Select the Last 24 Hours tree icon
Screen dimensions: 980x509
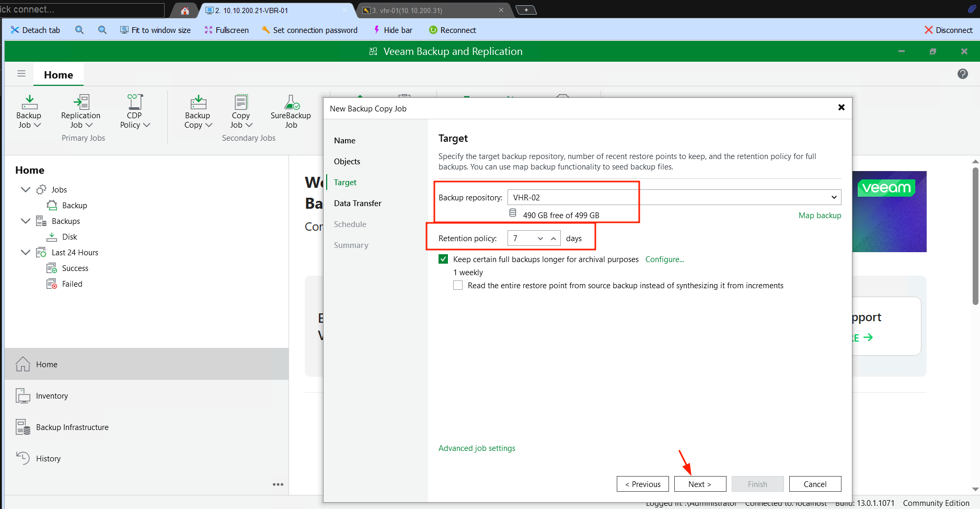[x=41, y=252]
